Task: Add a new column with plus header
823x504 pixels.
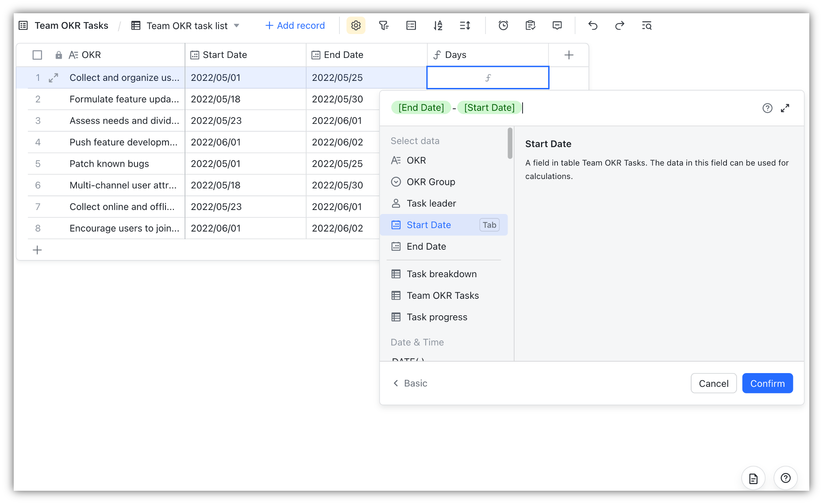Action: (x=569, y=55)
